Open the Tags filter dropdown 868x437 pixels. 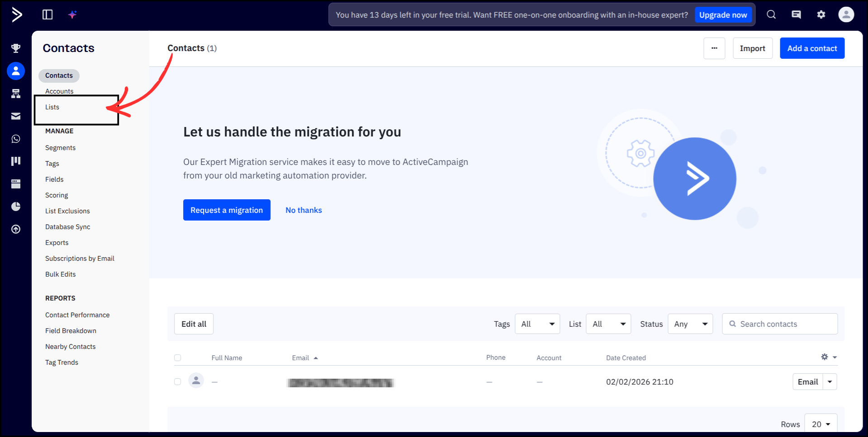(537, 324)
